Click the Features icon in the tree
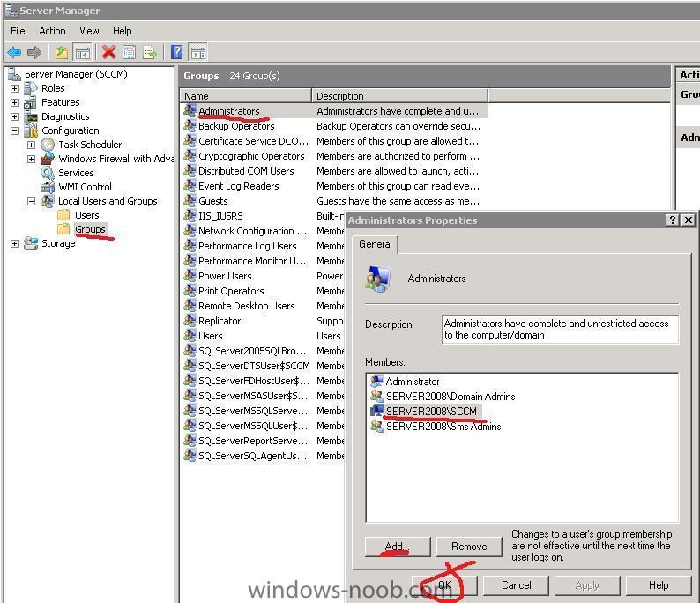This screenshot has width=700, height=603. [30, 102]
